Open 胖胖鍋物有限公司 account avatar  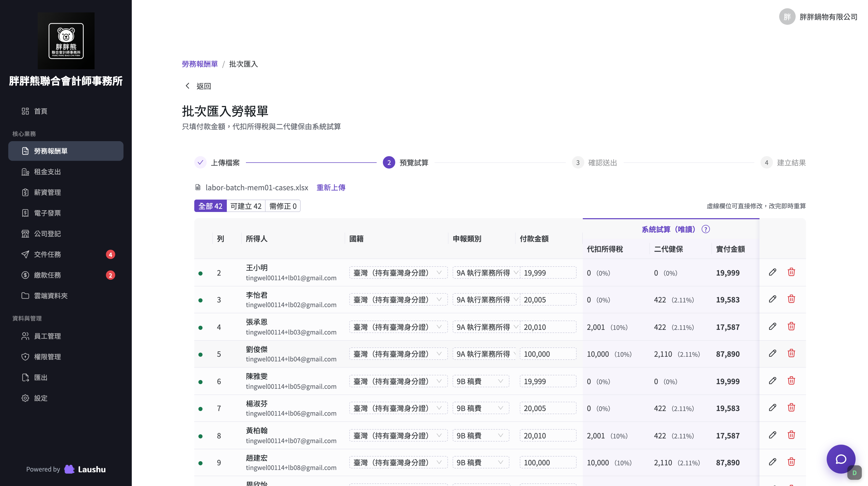(x=787, y=17)
